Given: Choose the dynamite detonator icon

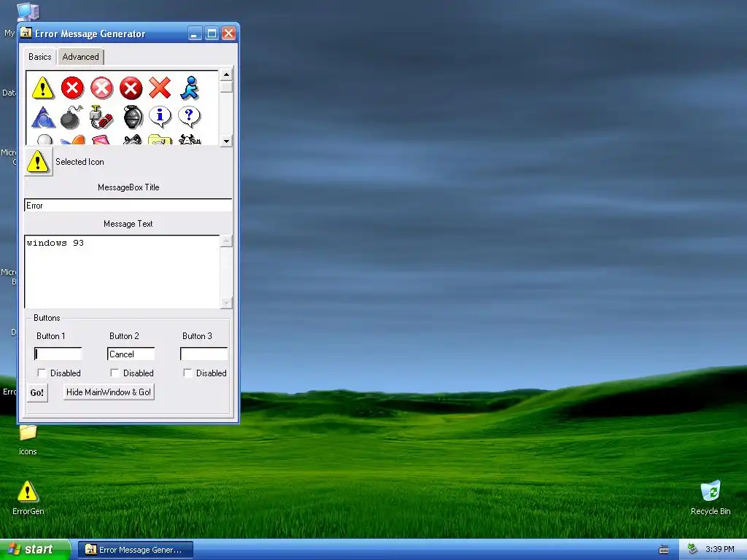Looking at the screenshot, I should tap(101, 117).
